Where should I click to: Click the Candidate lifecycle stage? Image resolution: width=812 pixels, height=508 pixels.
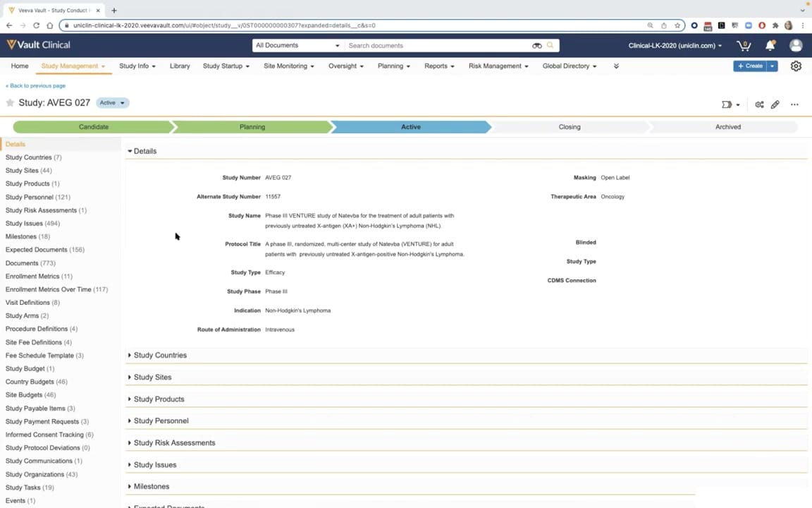click(93, 127)
